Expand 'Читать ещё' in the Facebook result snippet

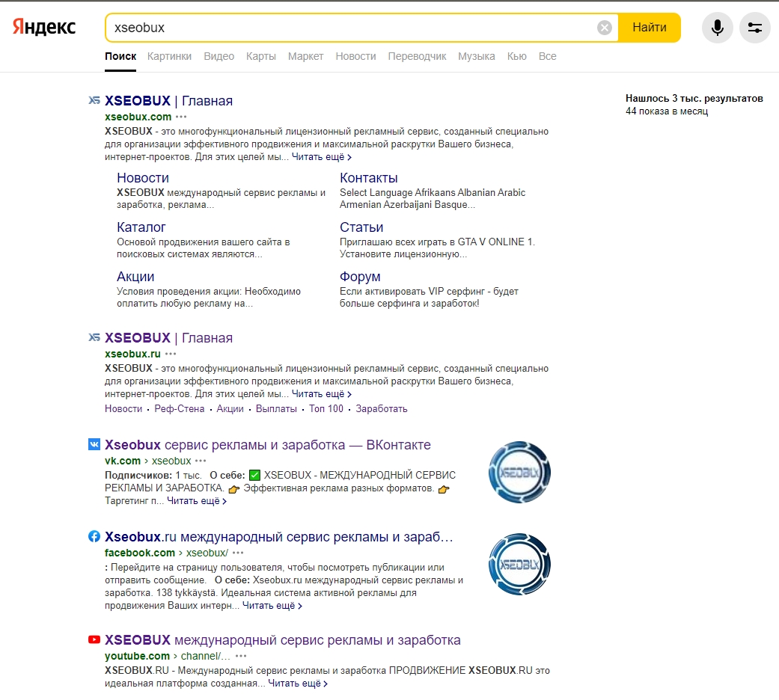point(272,606)
